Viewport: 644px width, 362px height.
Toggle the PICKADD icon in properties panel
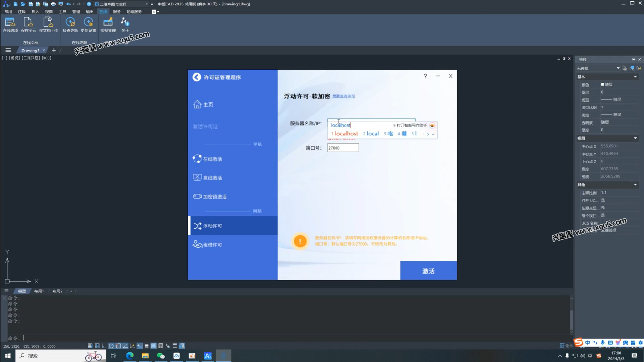click(x=624, y=68)
